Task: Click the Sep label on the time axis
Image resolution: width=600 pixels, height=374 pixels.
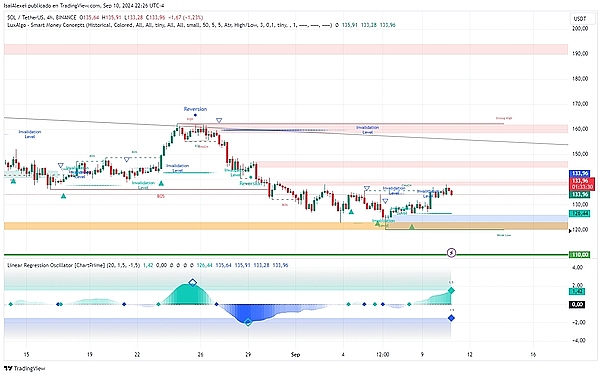Action: tap(295, 355)
